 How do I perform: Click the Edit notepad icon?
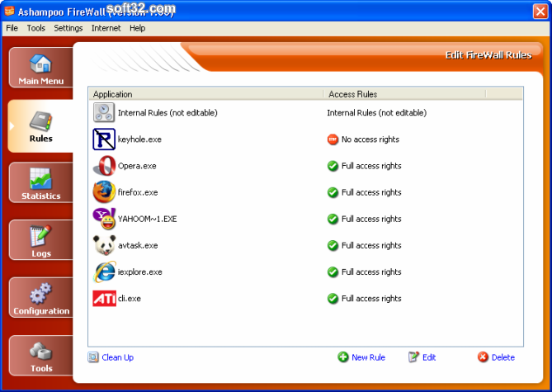pos(413,357)
